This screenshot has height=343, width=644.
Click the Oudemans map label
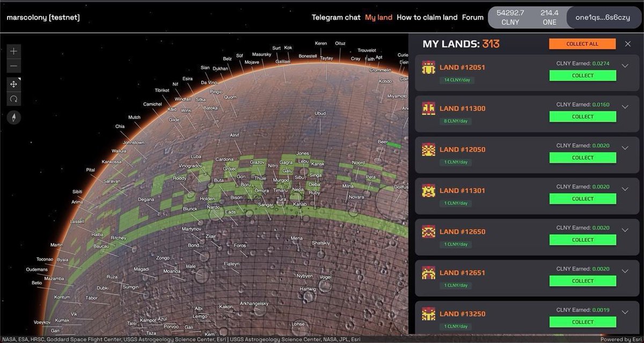(36, 269)
